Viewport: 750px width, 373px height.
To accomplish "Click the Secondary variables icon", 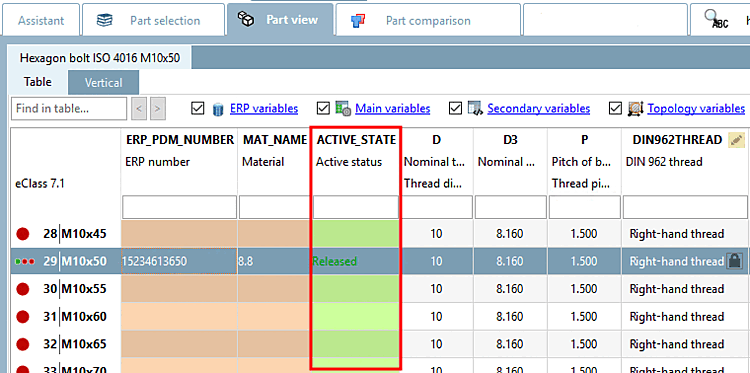I will pyautogui.click(x=475, y=109).
